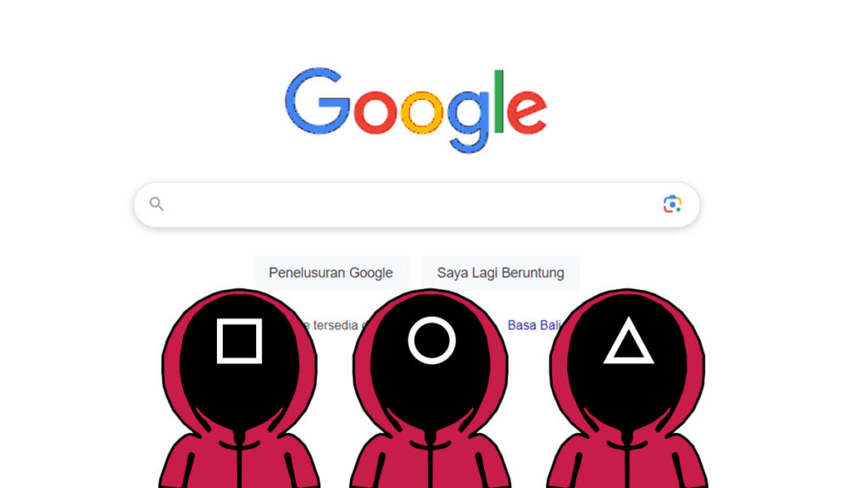Click the red e in Google logo
Image resolution: width=868 pixels, height=488 pixels.
(x=526, y=113)
